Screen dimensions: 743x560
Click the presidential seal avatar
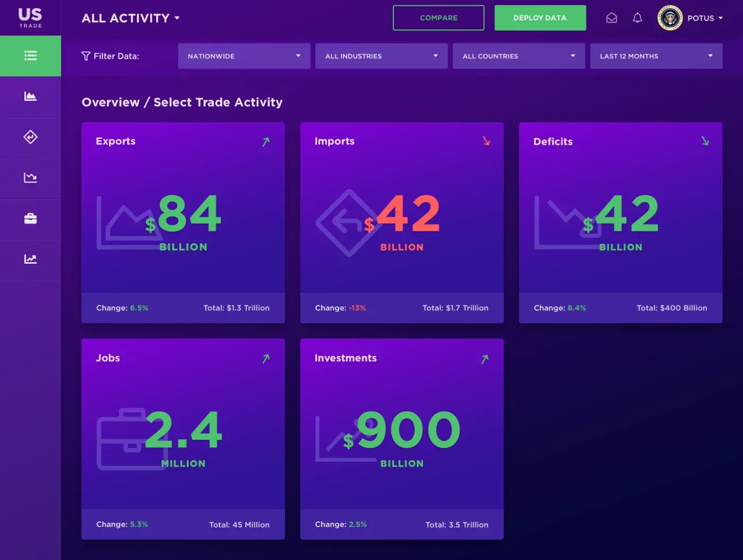(670, 18)
